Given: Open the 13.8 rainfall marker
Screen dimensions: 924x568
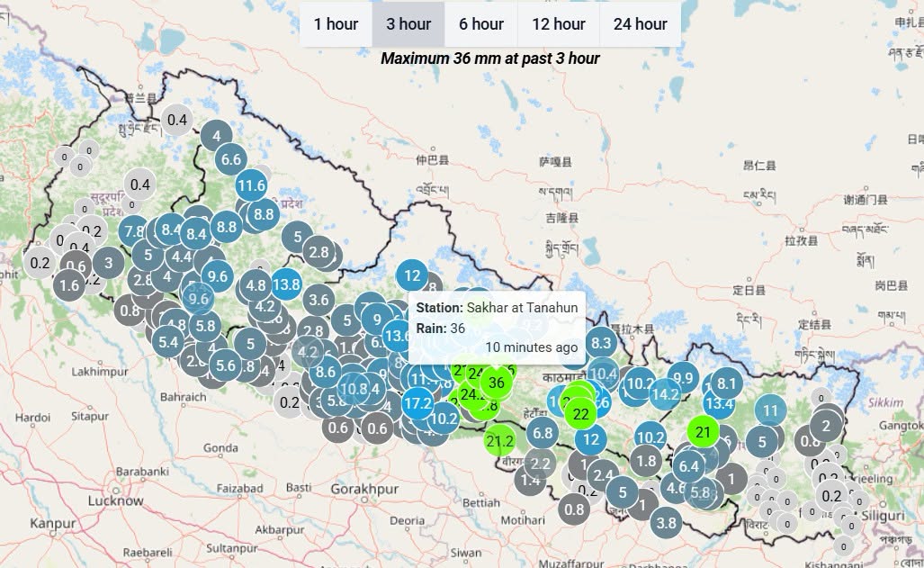Looking at the screenshot, I should (x=286, y=284).
